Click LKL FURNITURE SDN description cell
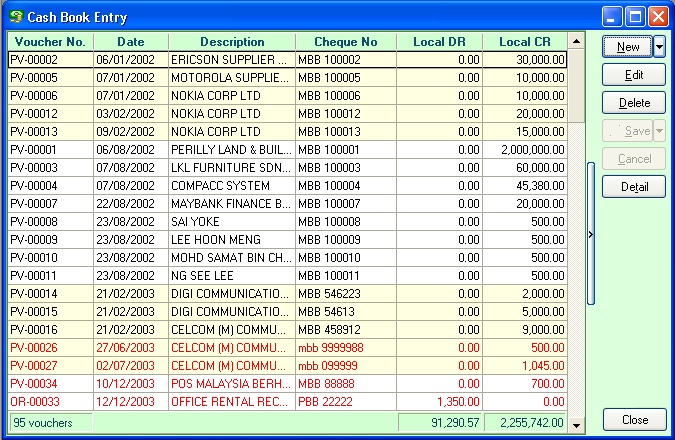Screen dimensions: 675x440 pos(232,167)
